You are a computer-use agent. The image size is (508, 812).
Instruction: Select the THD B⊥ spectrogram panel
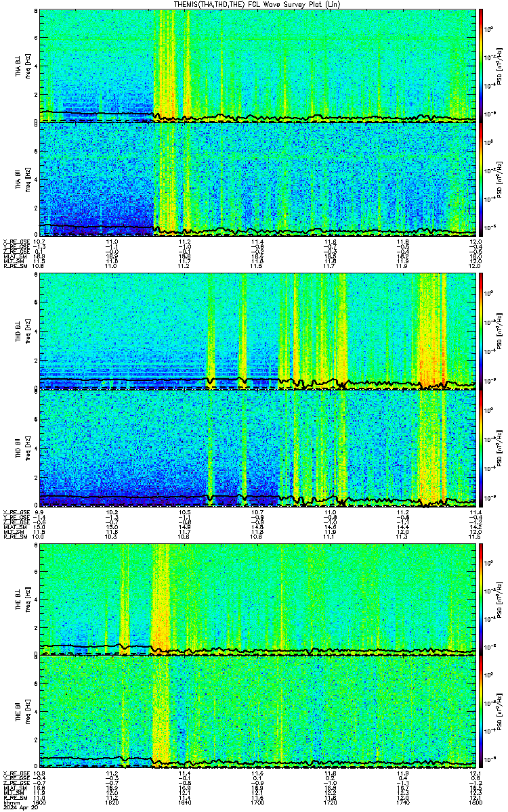258,332
